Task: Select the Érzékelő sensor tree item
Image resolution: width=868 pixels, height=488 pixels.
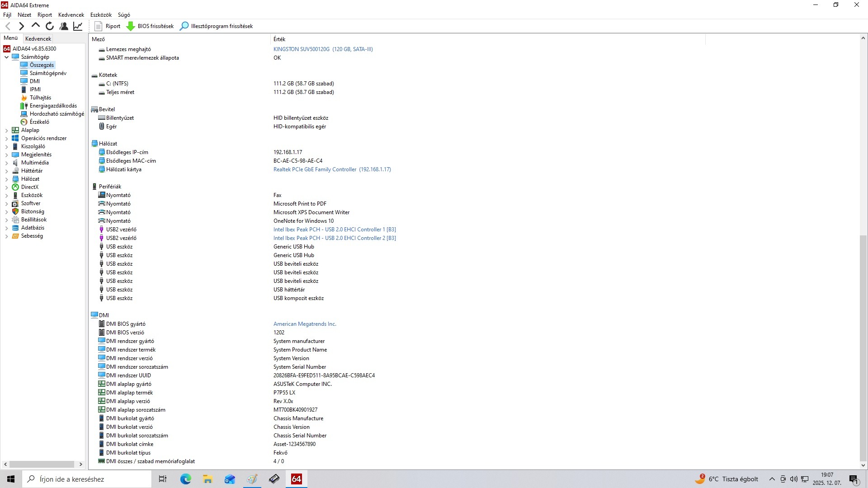Action: click(x=39, y=122)
